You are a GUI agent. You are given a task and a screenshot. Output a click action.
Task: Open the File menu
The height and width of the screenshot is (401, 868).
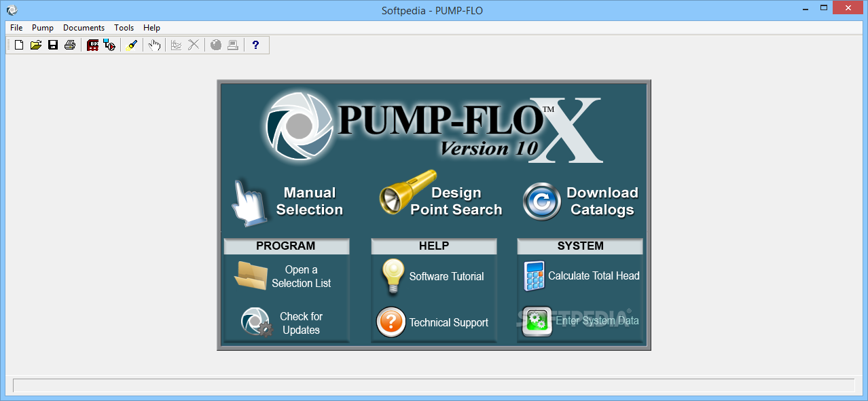(16, 28)
